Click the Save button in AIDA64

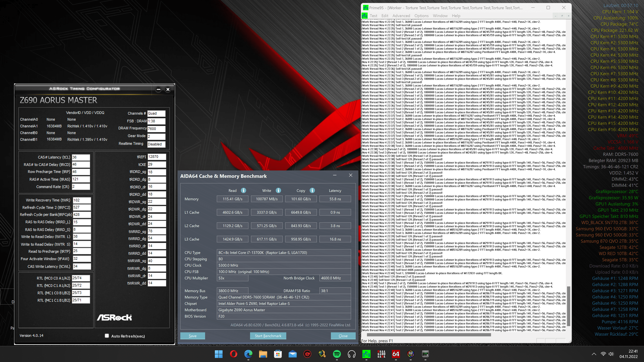[x=193, y=336]
